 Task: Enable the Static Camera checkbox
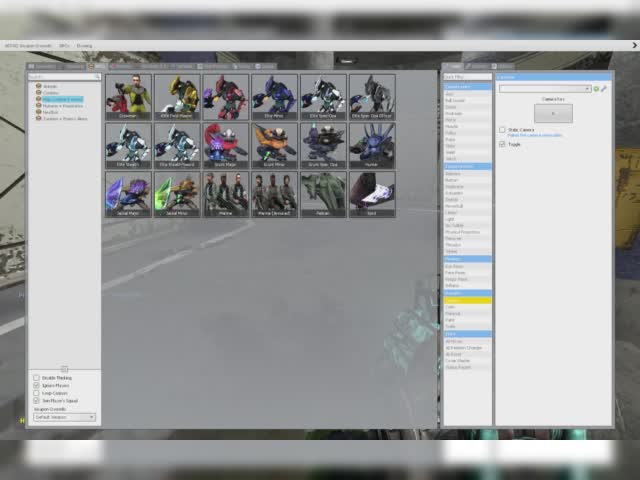502,130
